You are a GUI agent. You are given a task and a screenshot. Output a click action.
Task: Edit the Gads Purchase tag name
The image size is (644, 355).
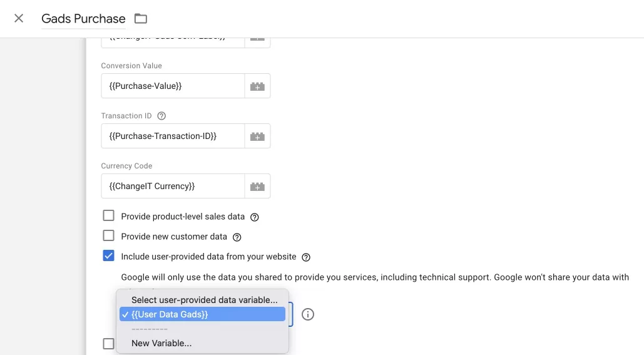click(x=83, y=19)
